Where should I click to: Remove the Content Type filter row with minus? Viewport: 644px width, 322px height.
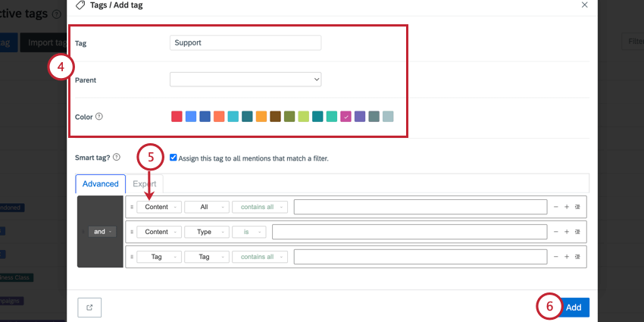point(555,232)
